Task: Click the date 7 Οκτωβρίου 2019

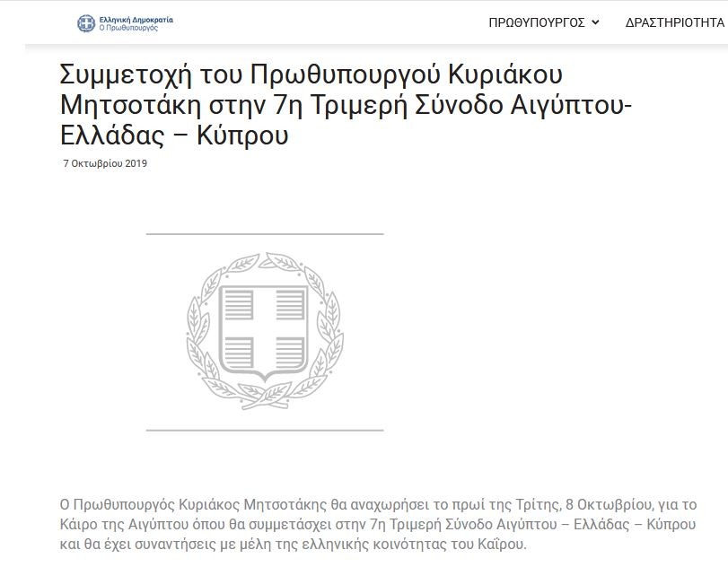Action: 105,163
